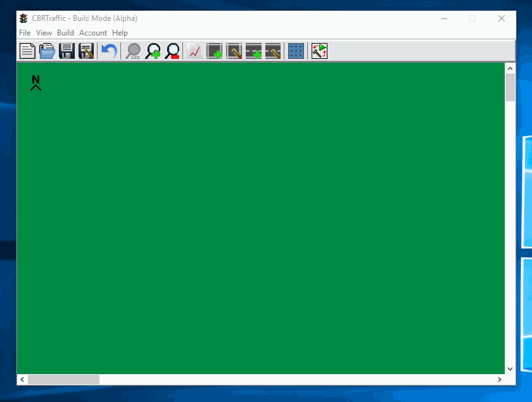Open the Account menu
The height and width of the screenshot is (402, 532).
[x=93, y=33]
